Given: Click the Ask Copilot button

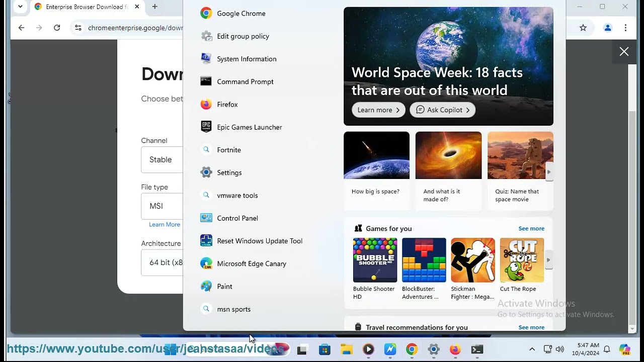Looking at the screenshot, I should coord(443,110).
